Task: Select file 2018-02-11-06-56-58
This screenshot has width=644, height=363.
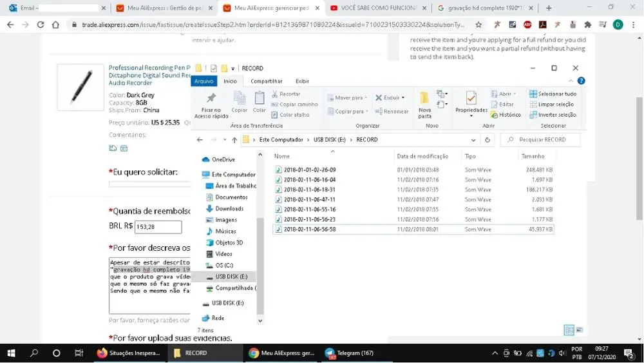Action: point(310,230)
